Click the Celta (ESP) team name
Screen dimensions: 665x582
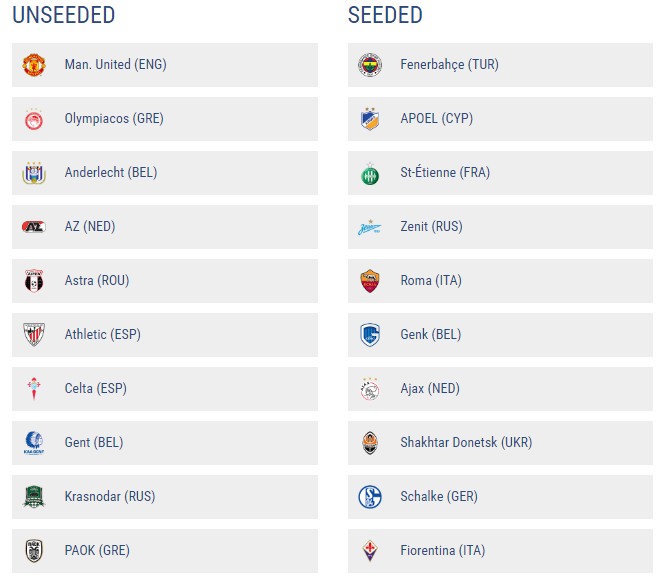[95, 389]
